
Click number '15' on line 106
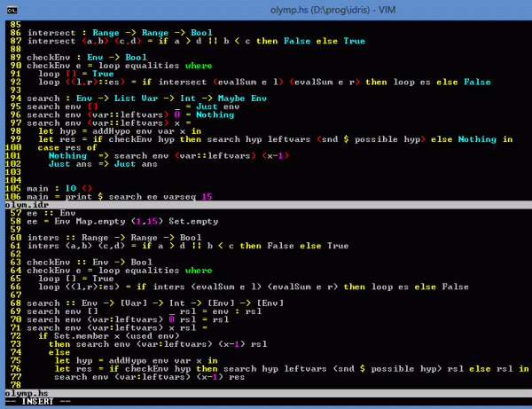[207, 197]
